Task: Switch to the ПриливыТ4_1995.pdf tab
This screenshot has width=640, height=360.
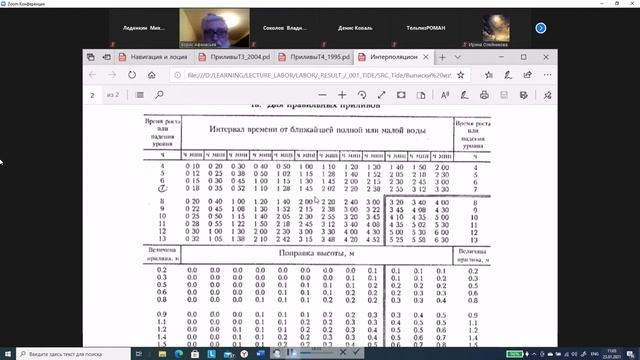Action: pyautogui.click(x=315, y=57)
